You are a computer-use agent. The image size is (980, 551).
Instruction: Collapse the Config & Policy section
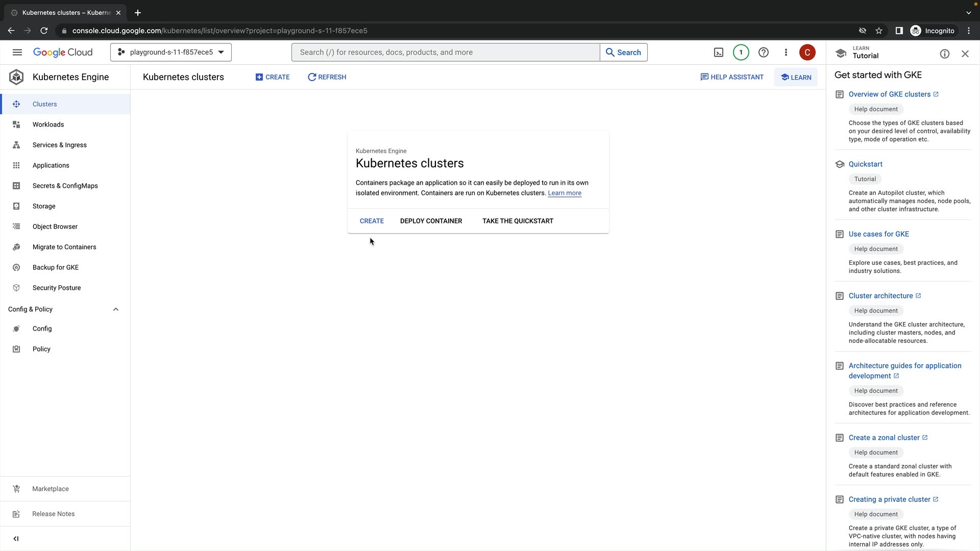click(x=116, y=310)
